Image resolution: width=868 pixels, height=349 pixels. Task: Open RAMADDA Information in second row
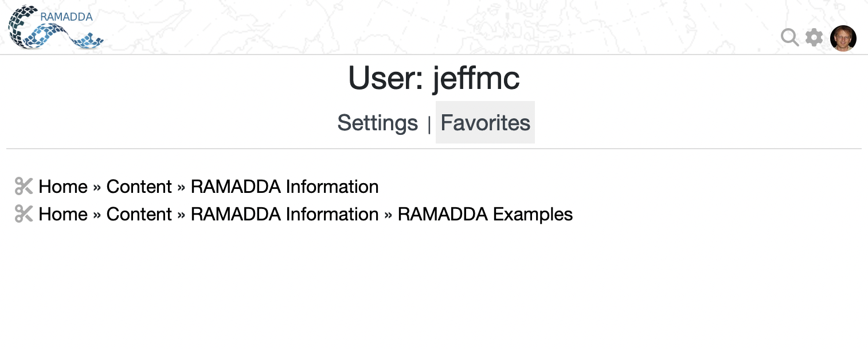[284, 214]
